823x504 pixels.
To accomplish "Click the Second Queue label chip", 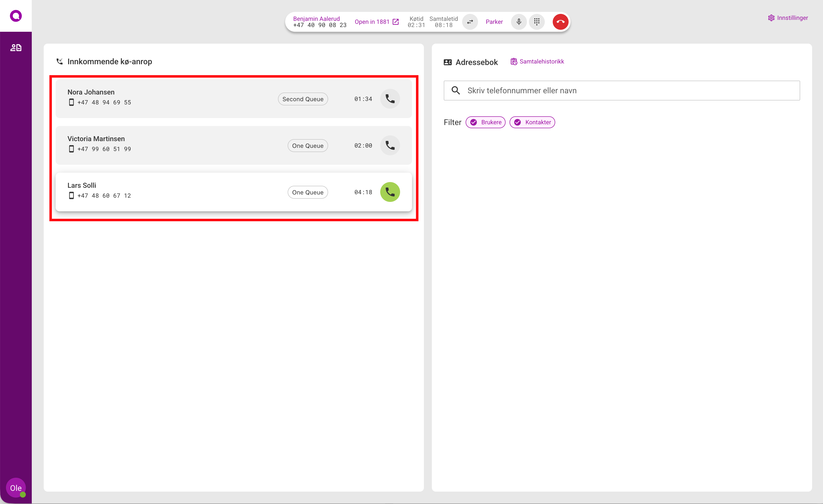I will click(303, 99).
